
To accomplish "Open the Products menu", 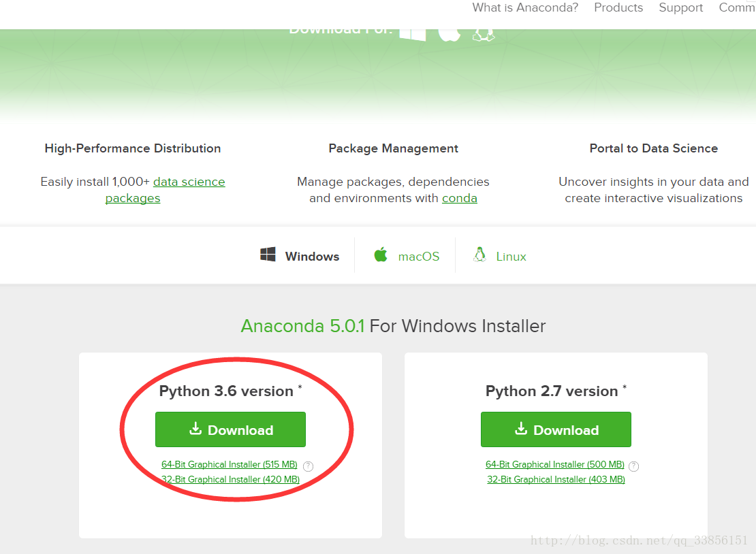I will coord(618,7).
